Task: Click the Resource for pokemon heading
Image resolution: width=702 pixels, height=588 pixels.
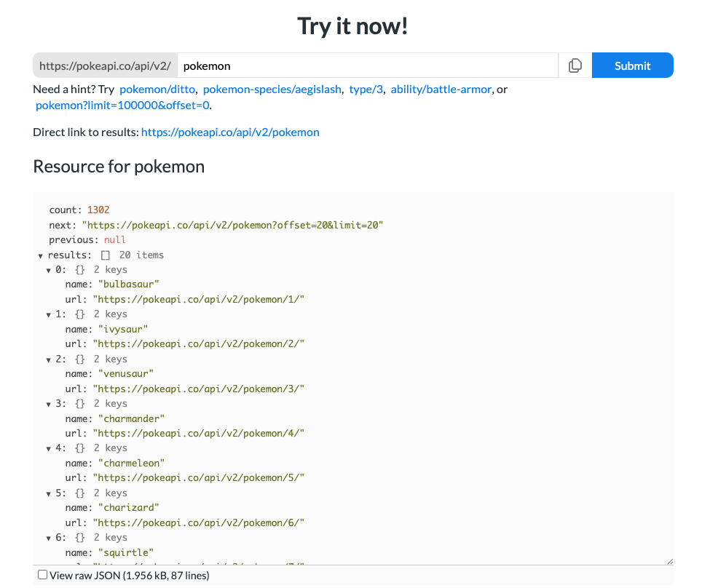Action: 119,167
